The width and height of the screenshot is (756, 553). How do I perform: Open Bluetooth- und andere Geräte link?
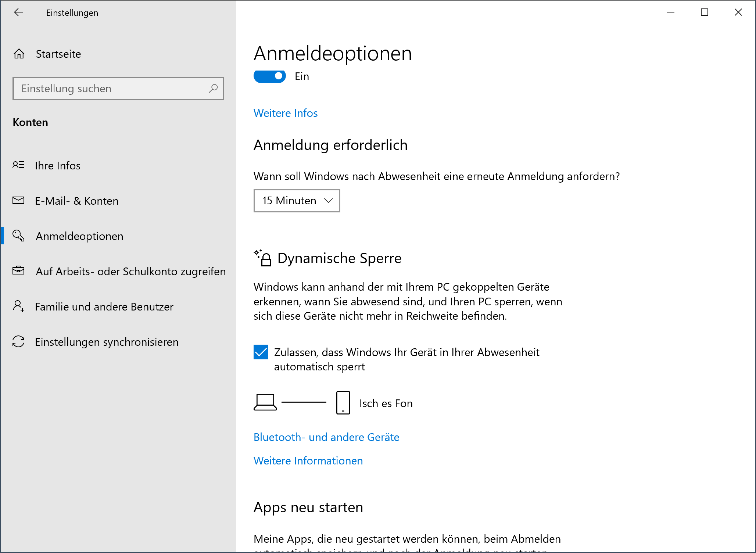[x=326, y=437]
